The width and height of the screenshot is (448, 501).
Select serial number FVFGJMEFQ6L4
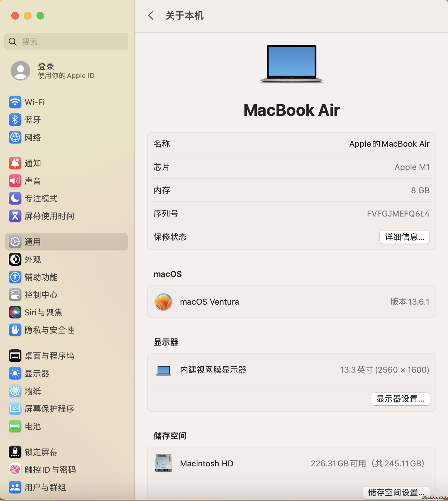coord(398,214)
